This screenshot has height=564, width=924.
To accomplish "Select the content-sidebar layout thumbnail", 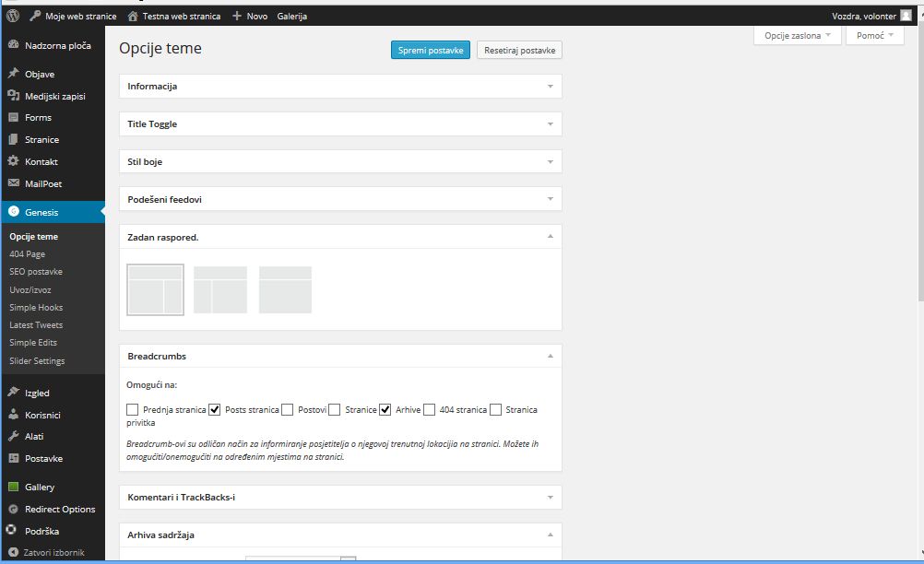I will (156, 289).
